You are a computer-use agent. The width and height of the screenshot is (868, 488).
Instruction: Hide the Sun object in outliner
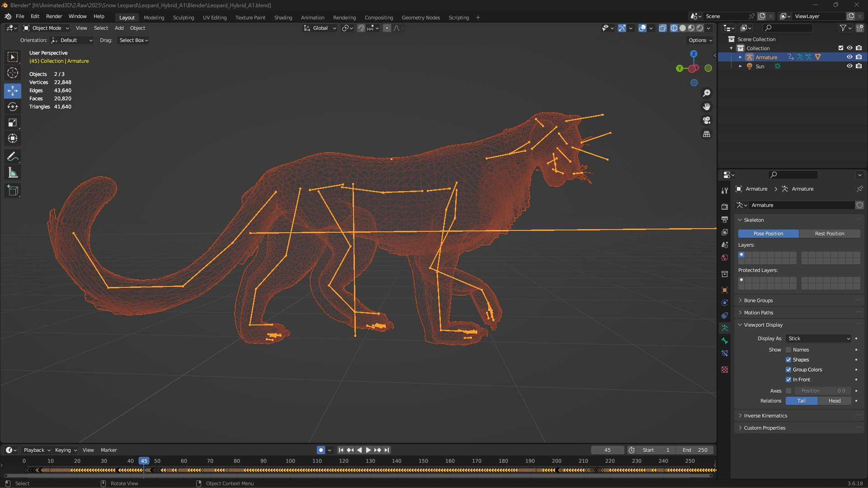tap(849, 66)
